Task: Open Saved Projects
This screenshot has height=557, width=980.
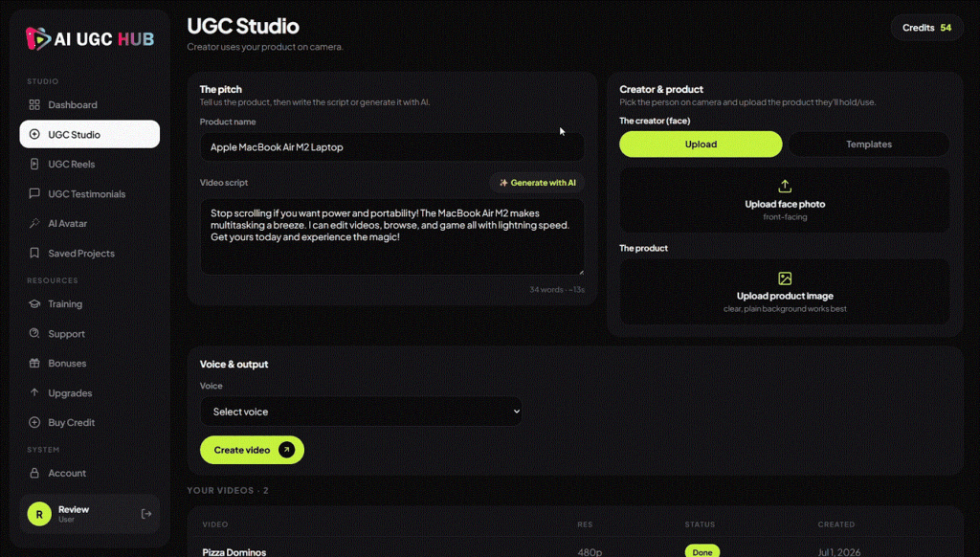Action: click(89, 254)
